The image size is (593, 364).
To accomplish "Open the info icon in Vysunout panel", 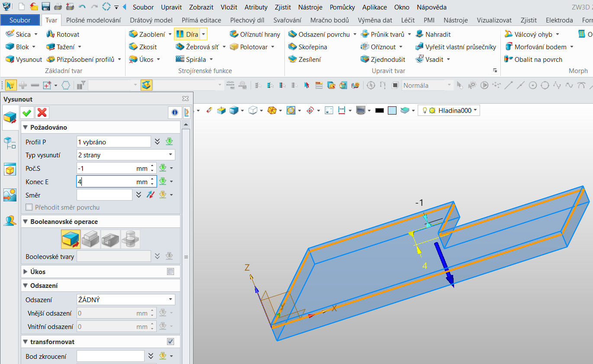I will [175, 113].
